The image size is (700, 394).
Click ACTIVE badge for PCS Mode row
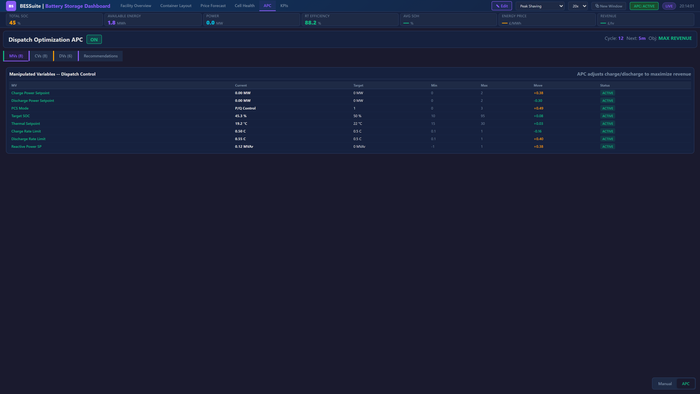[607, 108]
